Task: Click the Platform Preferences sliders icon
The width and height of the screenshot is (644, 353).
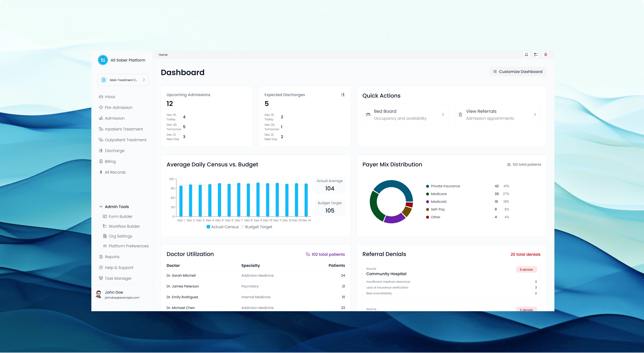Action: (105, 246)
